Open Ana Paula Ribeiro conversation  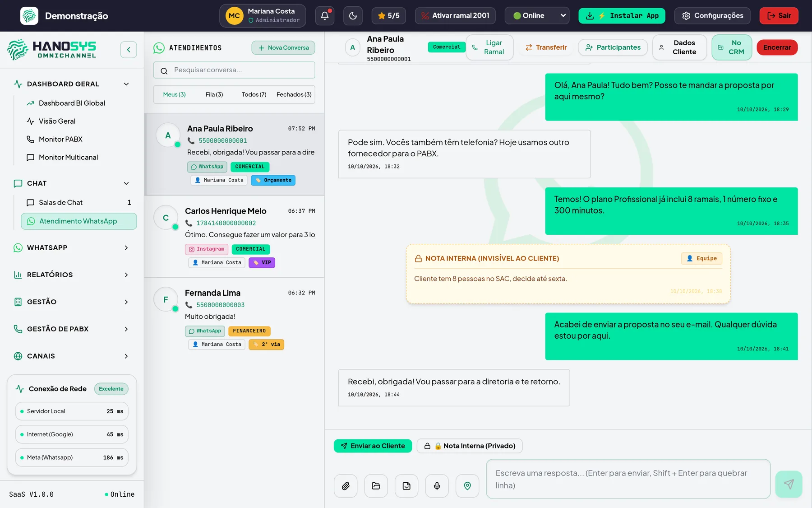click(x=235, y=154)
